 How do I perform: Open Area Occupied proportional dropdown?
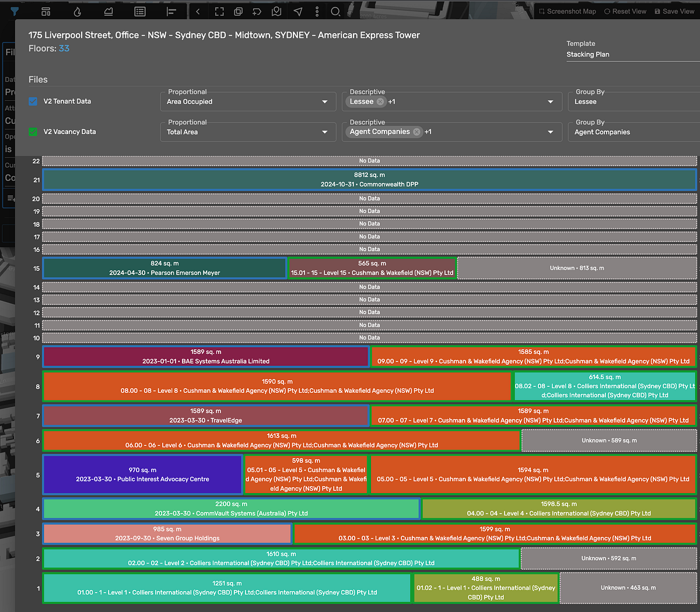pyautogui.click(x=248, y=101)
